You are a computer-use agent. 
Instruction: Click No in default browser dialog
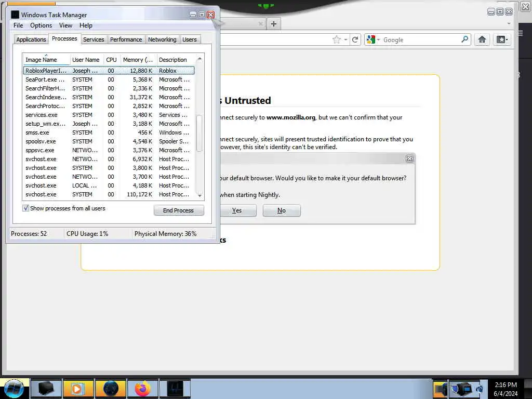pyautogui.click(x=282, y=210)
